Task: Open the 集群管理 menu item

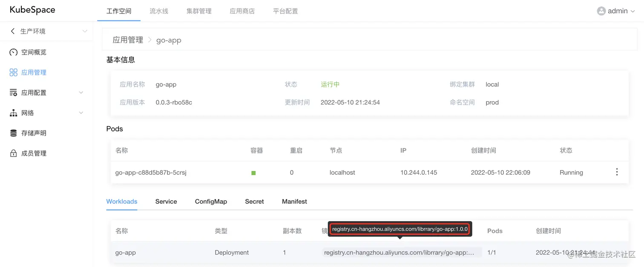Action: click(198, 11)
